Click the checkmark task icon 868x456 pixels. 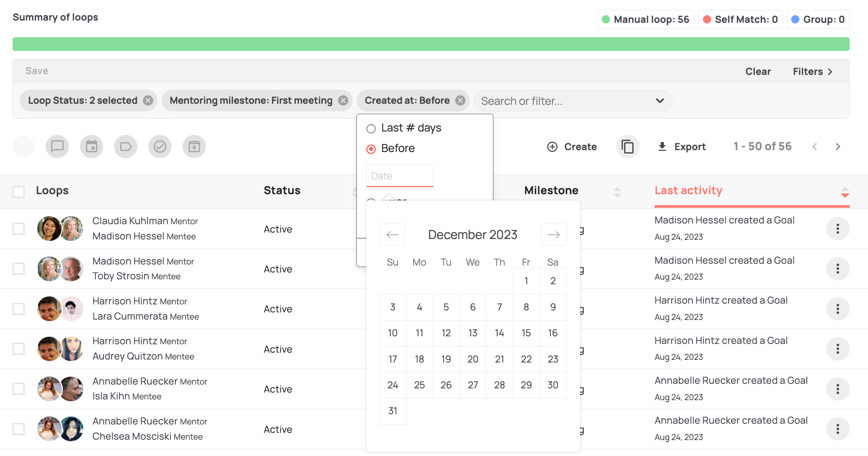(160, 146)
